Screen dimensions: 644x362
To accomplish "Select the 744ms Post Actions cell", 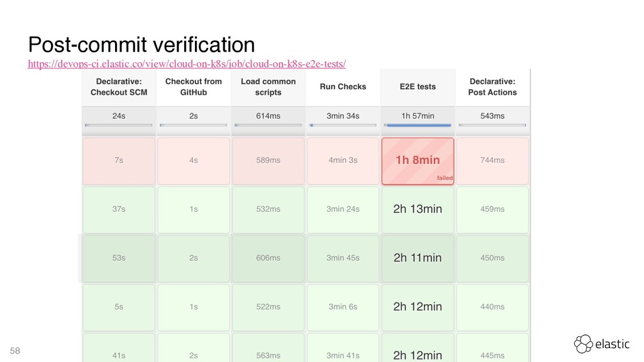I will click(492, 161).
